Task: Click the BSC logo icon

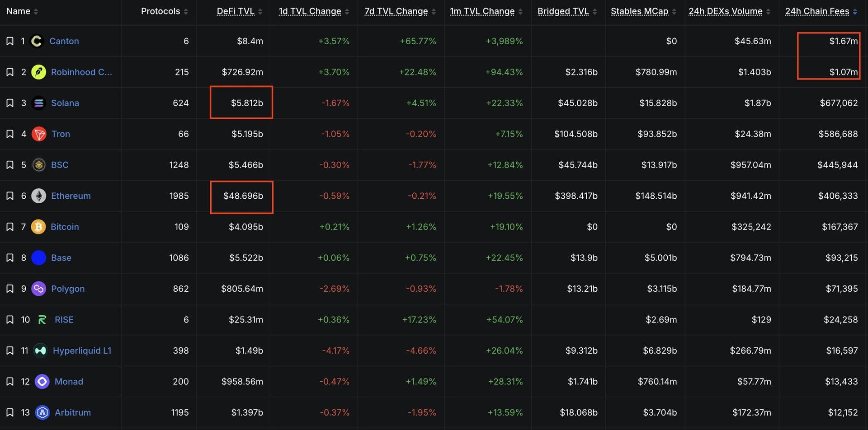Action: [x=38, y=165]
